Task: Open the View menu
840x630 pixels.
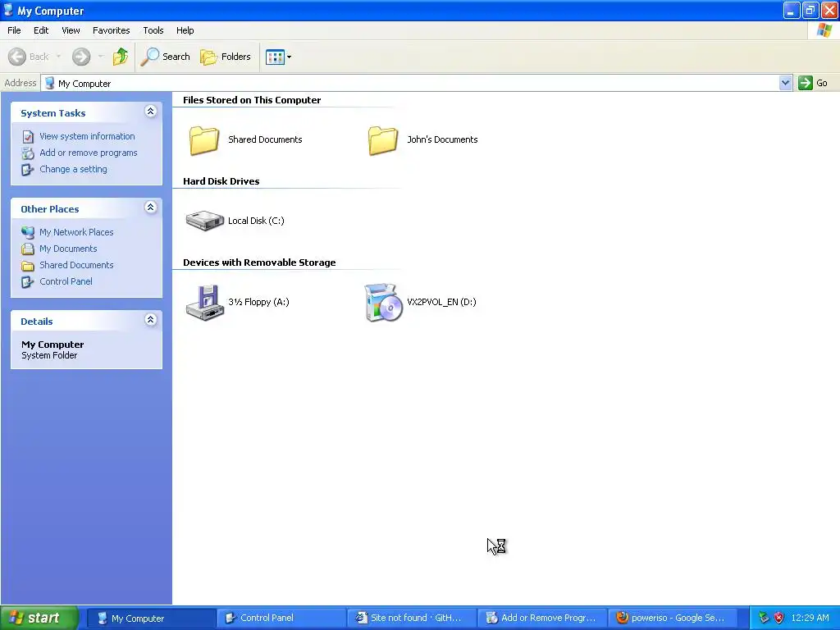Action: 71,30
